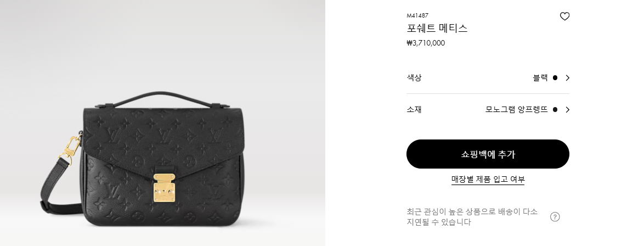This screenshot has height=246, width=644.
Task: Open the 소재 material selector label
Action: point(414,109)
